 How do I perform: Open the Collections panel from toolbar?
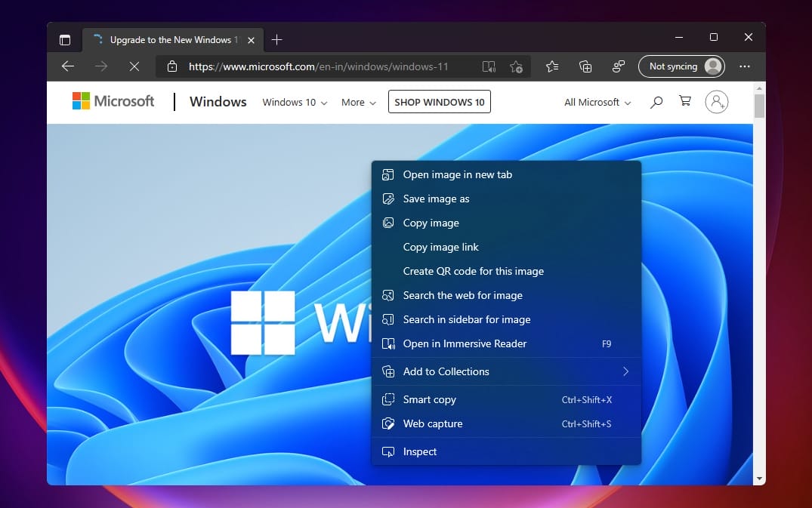[585, 66]
